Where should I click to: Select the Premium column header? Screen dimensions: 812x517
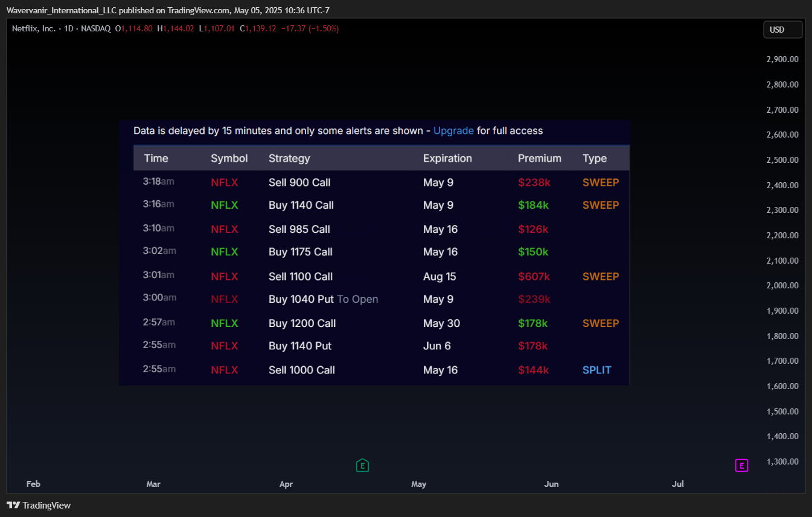540,158
